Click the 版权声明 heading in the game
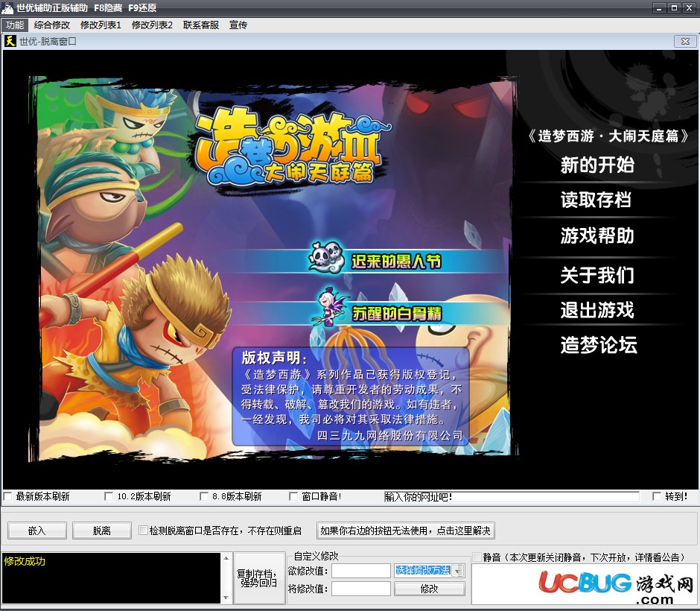Screen dimensions: 700x611 coord(273,358)
